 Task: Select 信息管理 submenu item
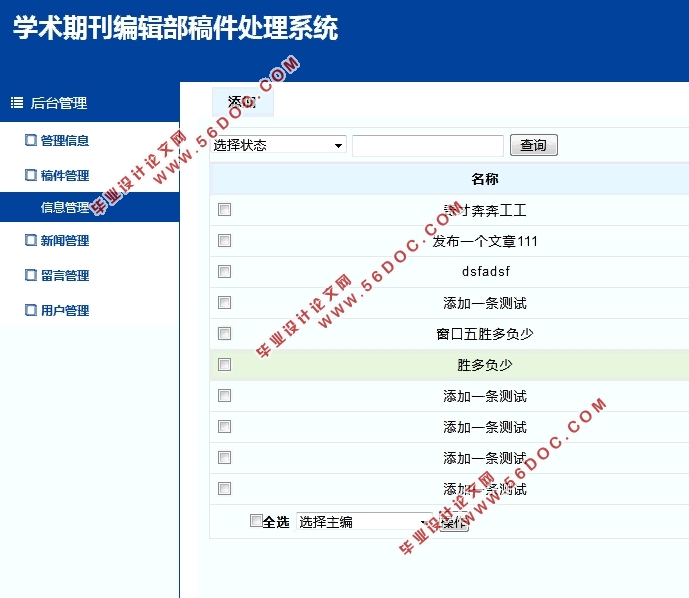point(65,208)
